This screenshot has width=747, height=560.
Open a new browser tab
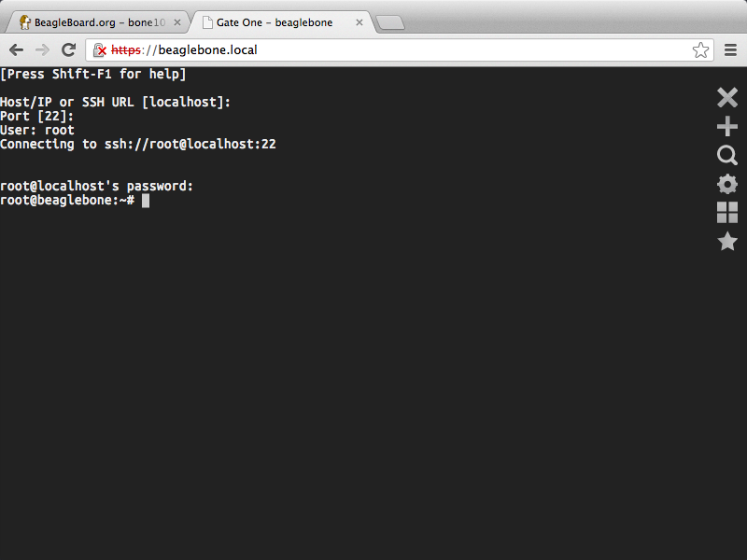click(x=390, y=22)
